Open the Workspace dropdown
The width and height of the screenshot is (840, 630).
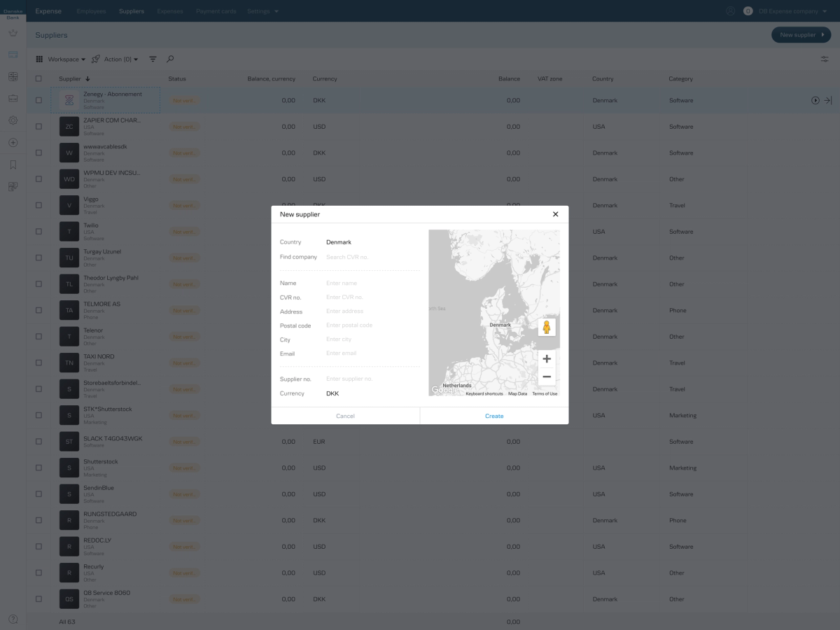66,59
